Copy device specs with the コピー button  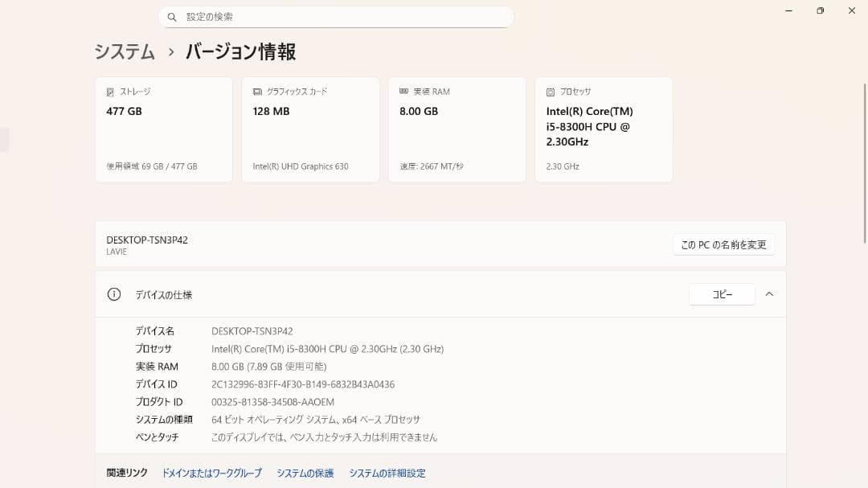[x=721, y=294]
